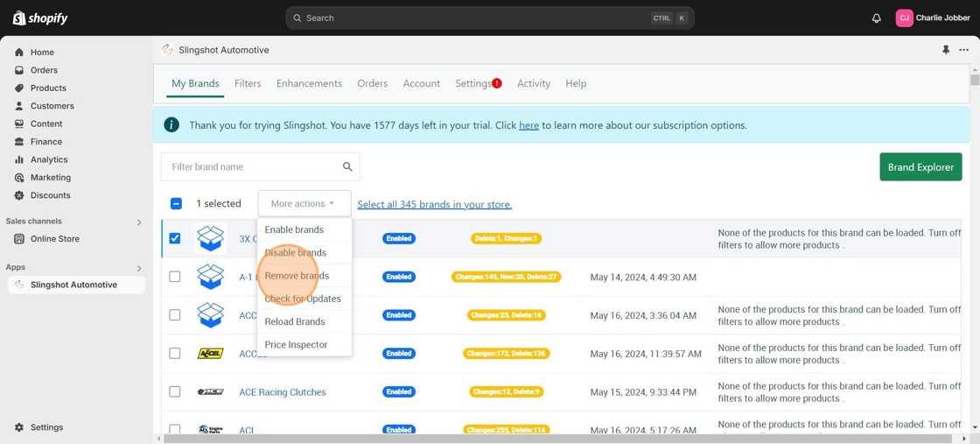This screenshot has width=980, height=444.
Task: Open the Help tab
Action: point(576,83)
